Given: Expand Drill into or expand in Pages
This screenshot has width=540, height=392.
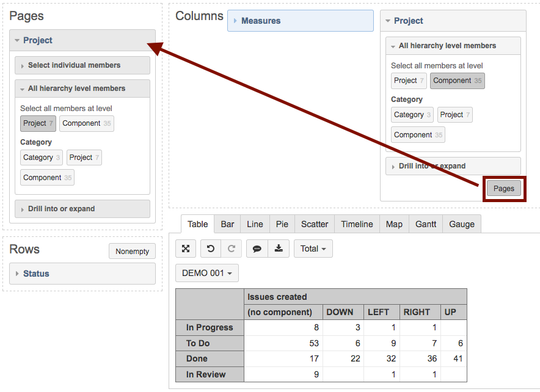Looking at the screenshot, I should [x=82, y=209].
